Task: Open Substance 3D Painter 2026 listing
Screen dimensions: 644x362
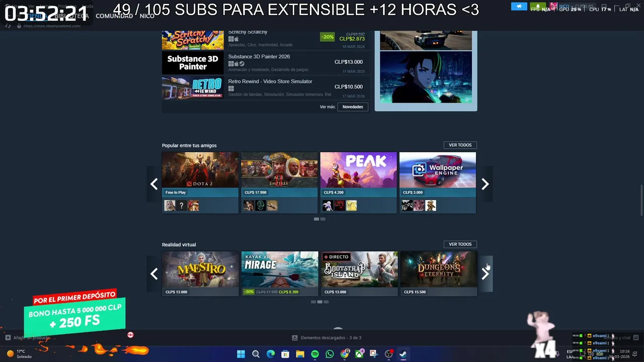Action: click(x=266, y=63)
